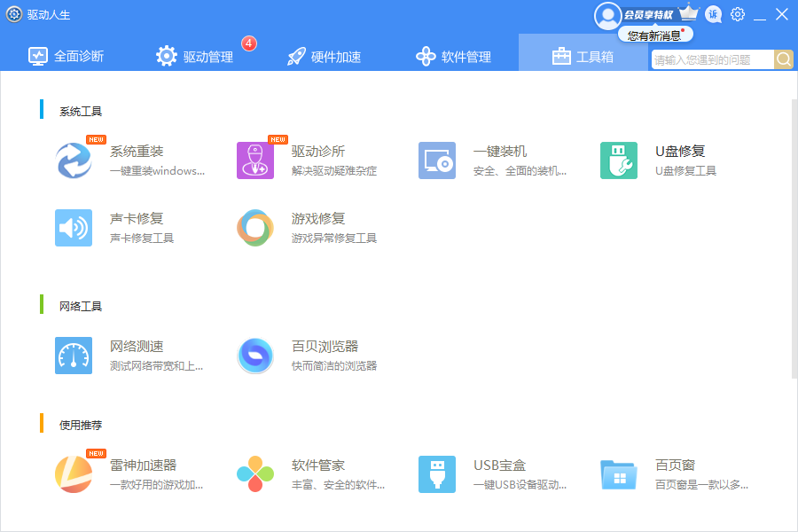
Task: Open the 一键装机 tool icon
Action: (x=437, y=160)
